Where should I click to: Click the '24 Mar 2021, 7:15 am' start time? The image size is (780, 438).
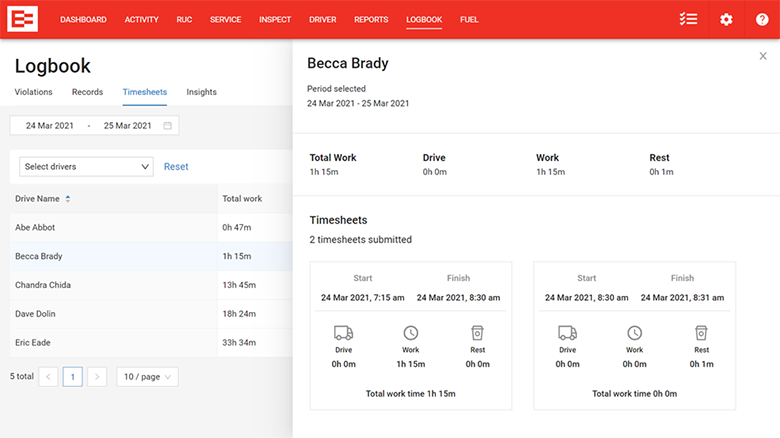[x=363, y=298]
